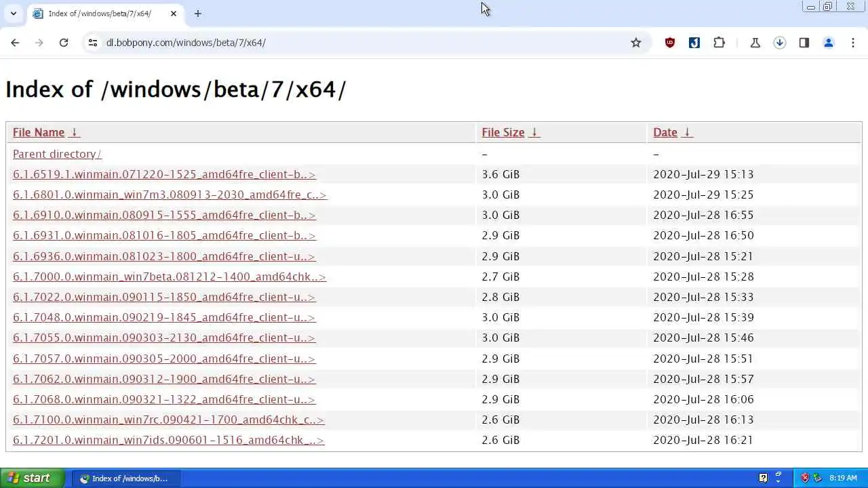Screen dimensions: 868x488
Task: Reload the page with refresh icon
Action: (64, 43)
